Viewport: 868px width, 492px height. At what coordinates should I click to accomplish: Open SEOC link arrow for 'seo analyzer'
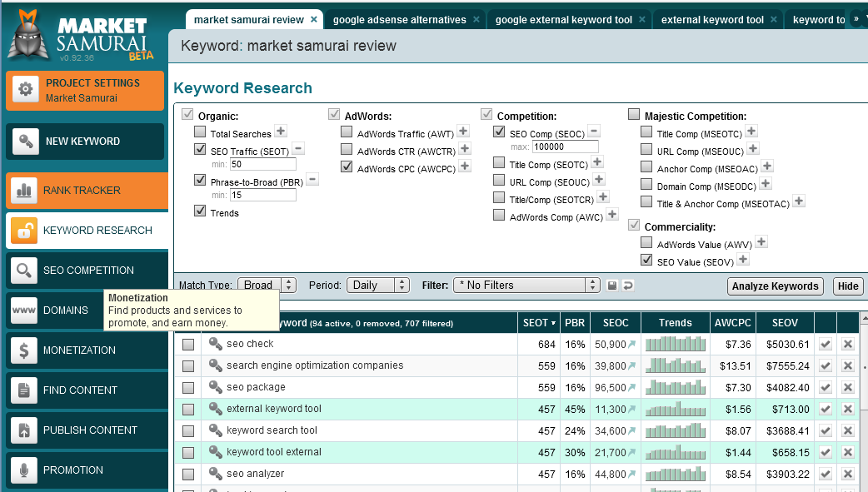[x=632, y=475]
